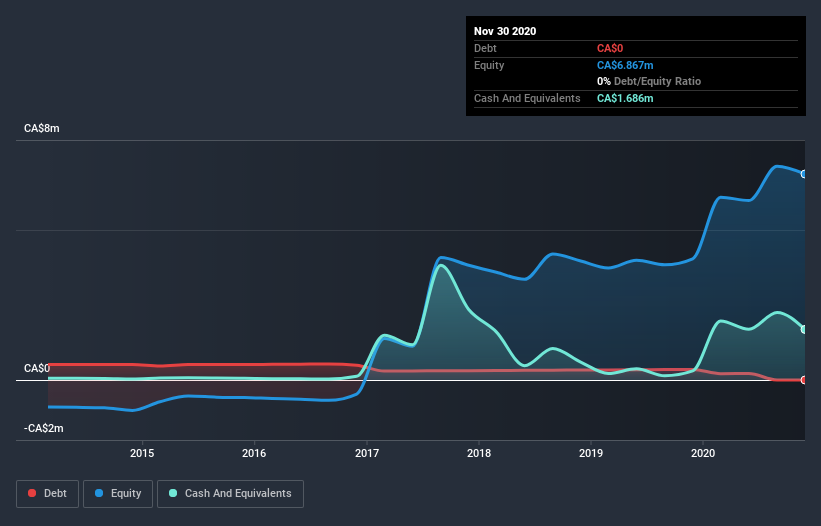Click Cash And Equivalents label in tooltip

(x=527, y=98)
